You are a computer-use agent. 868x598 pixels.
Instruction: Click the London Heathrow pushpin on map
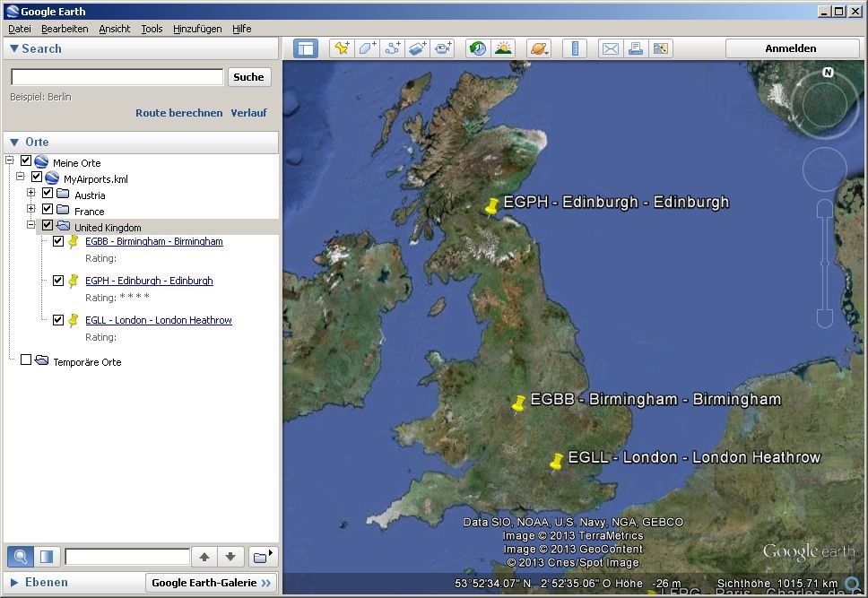coord(556,463)
